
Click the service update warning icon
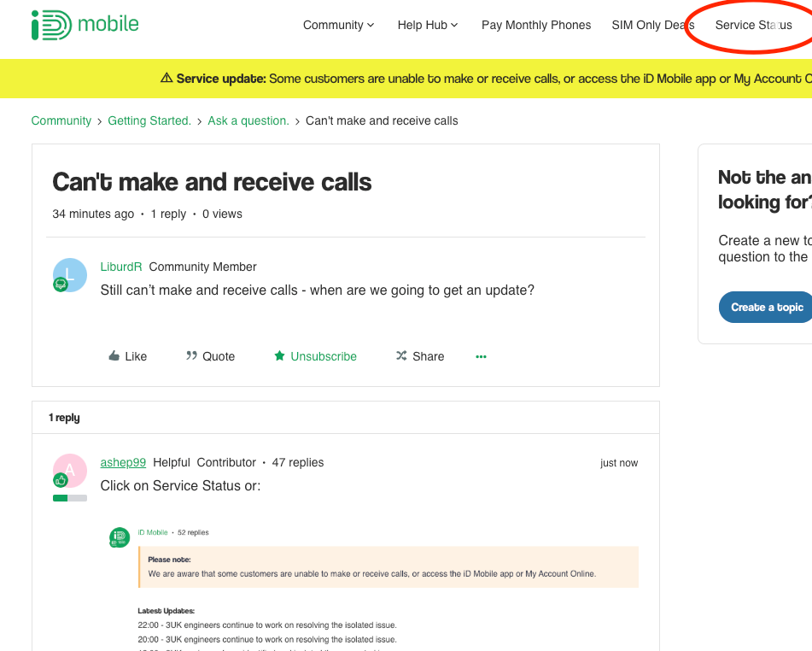166,78
